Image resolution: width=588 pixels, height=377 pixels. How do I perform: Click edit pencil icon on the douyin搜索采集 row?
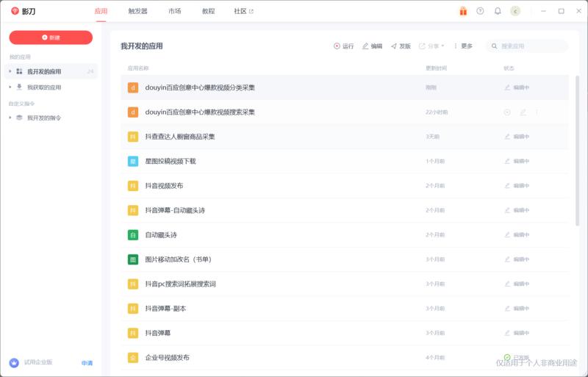(523, 112)
